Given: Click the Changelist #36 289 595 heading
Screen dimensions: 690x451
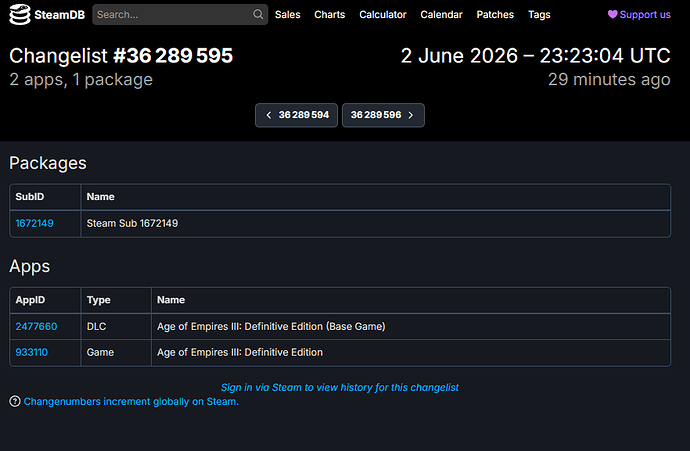Looking at the screenshot, I should coord(121,56).
